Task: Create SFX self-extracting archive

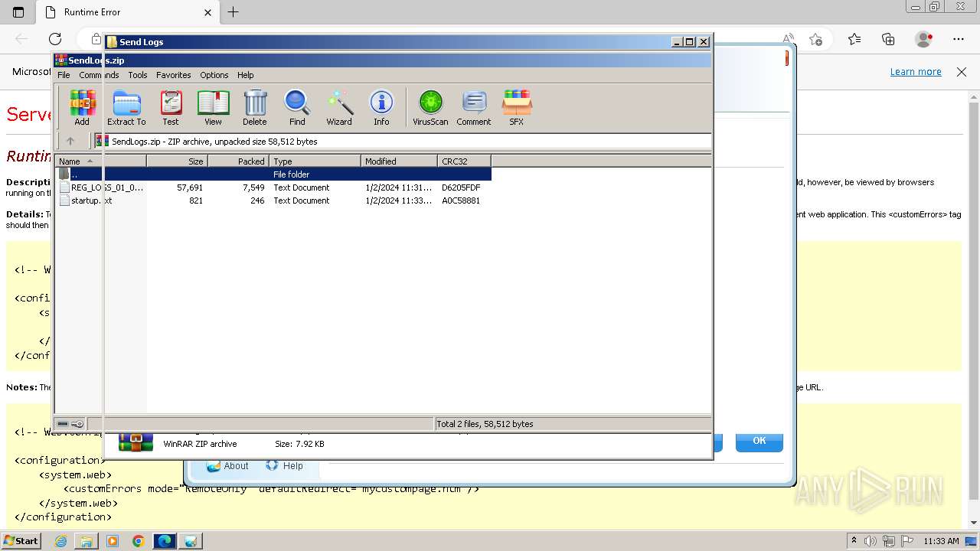Action: (x=517, y=107)
